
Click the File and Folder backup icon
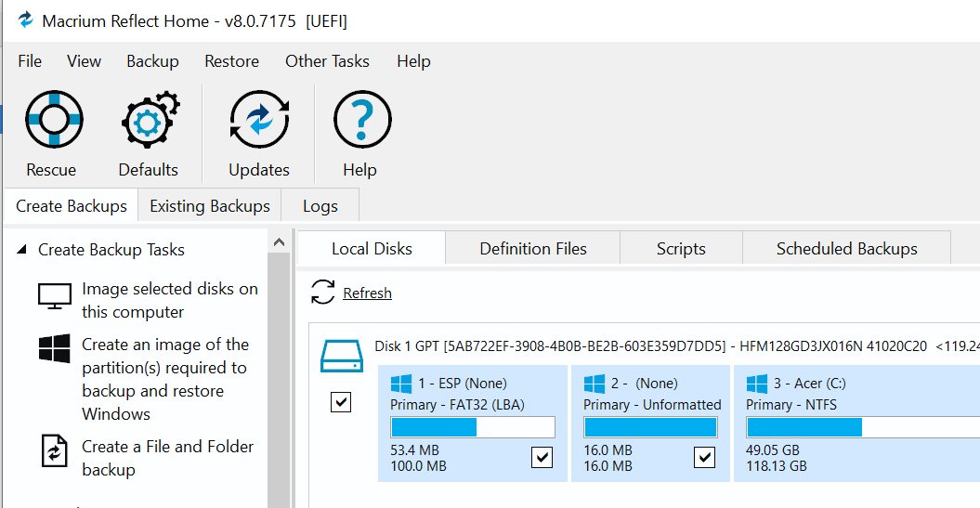55,450
